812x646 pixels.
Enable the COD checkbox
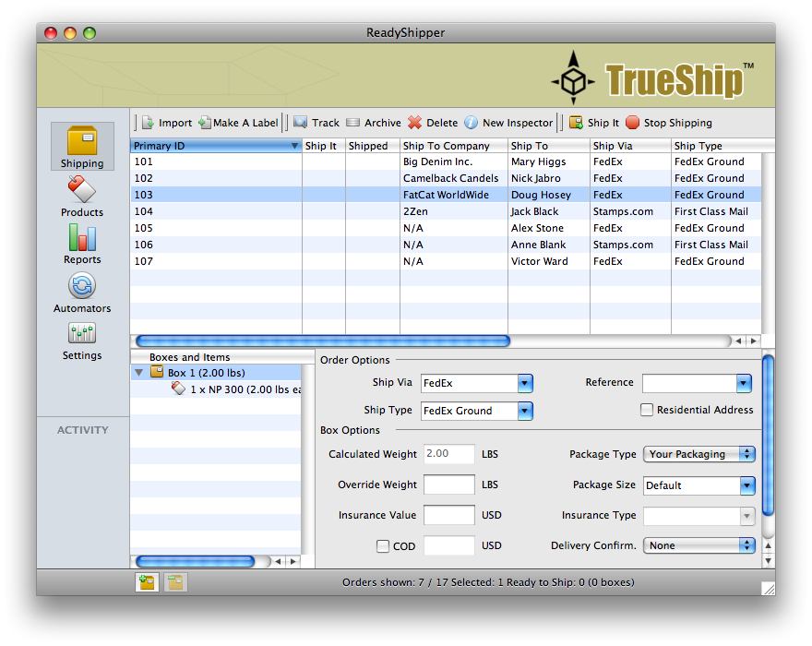(383, 546)
